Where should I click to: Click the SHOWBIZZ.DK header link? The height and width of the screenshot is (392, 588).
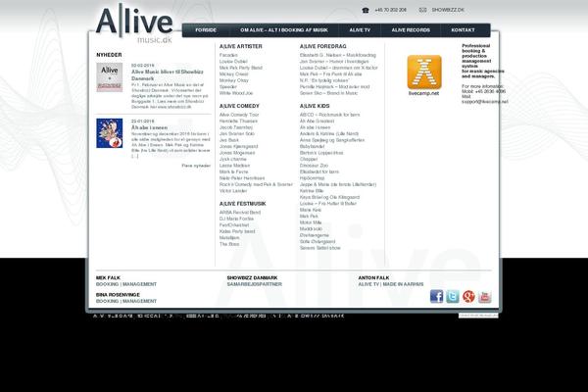[448, 10]
